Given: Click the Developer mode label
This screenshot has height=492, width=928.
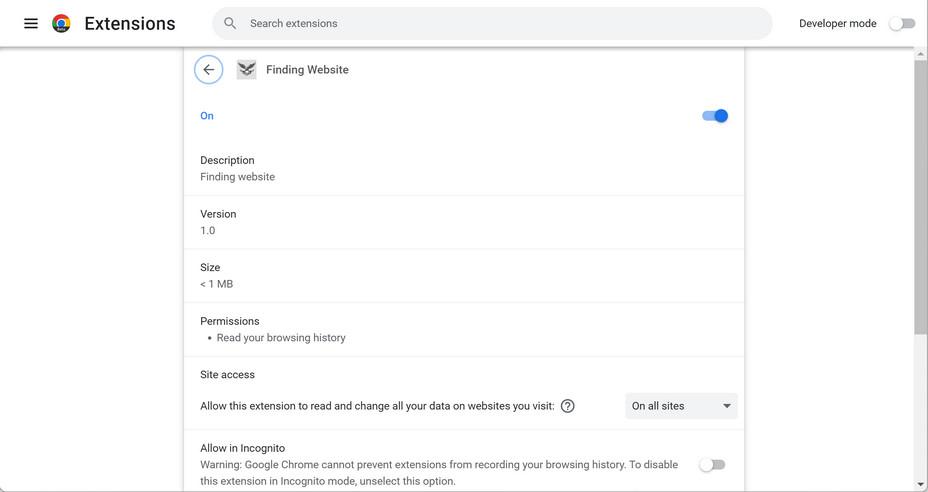Looking at the screenshot, I should [x=837, y=23].
